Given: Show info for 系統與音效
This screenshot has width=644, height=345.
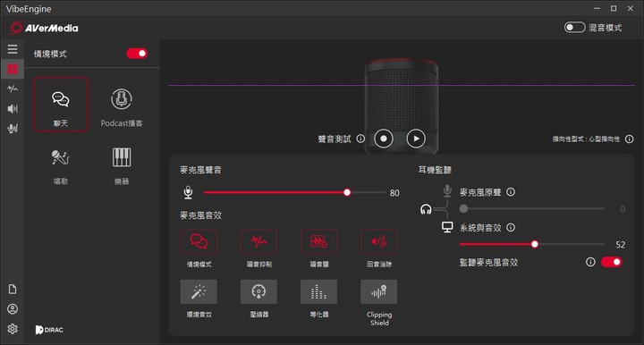Looking at the screenshot, I should 511,227.
